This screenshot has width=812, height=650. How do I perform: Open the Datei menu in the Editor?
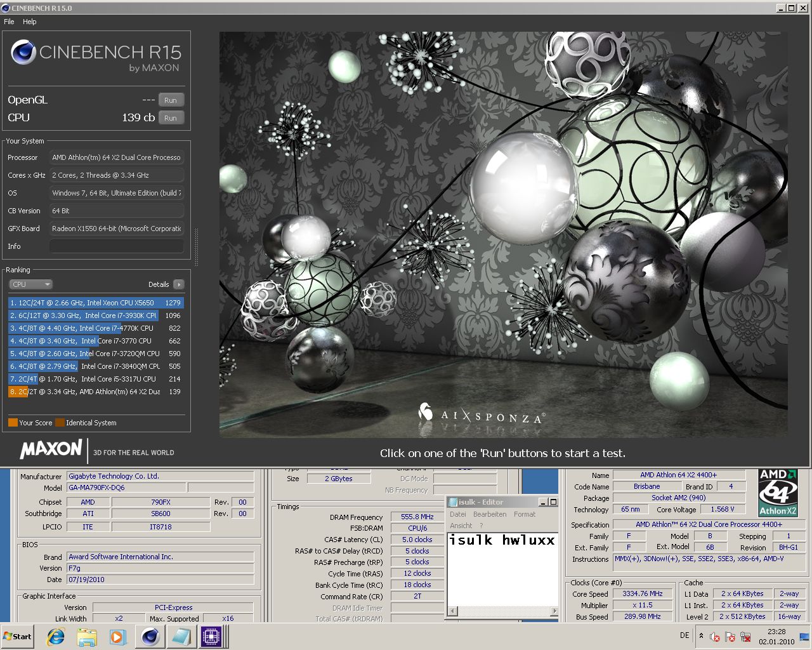click(457, 514)
